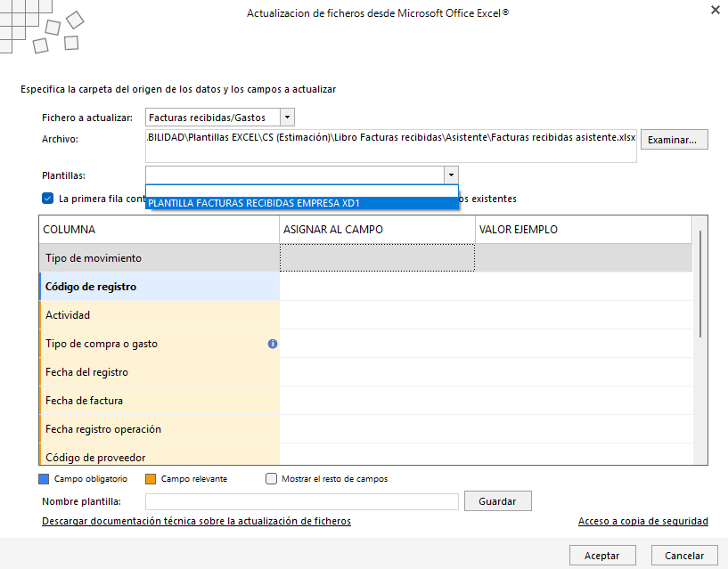Image resolution: width=728 pixels, height=569 pixels.
Task: Open the 'Fichero a actualizar' dropdown arrow
Action: (x=288, y=118)
